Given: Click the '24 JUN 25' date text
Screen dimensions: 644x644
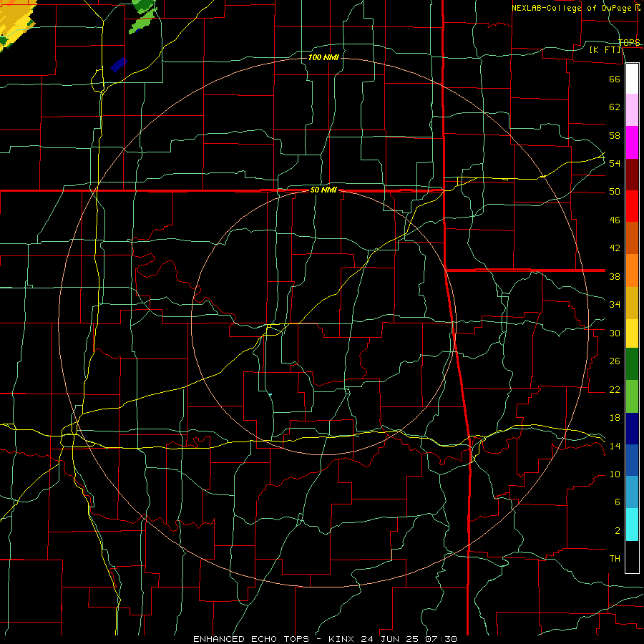Looking at the screenshot, I should click(391, 639).
